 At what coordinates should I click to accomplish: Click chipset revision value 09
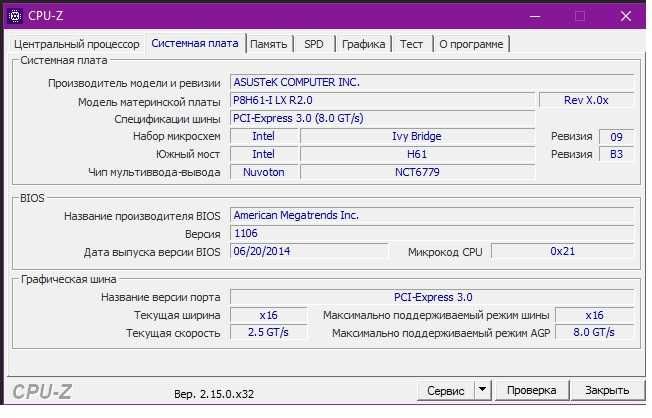click(x=616, y=137)
